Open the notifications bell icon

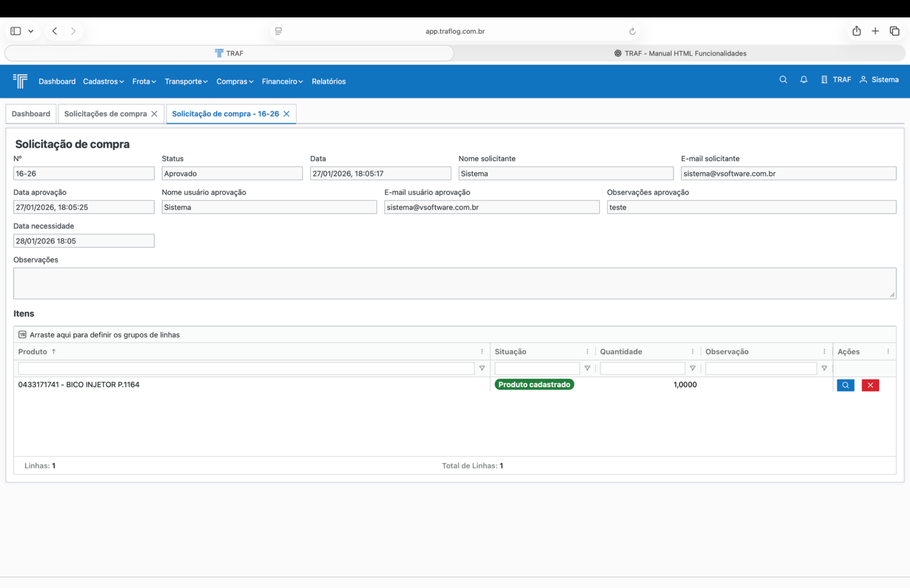tap(803, 80)
